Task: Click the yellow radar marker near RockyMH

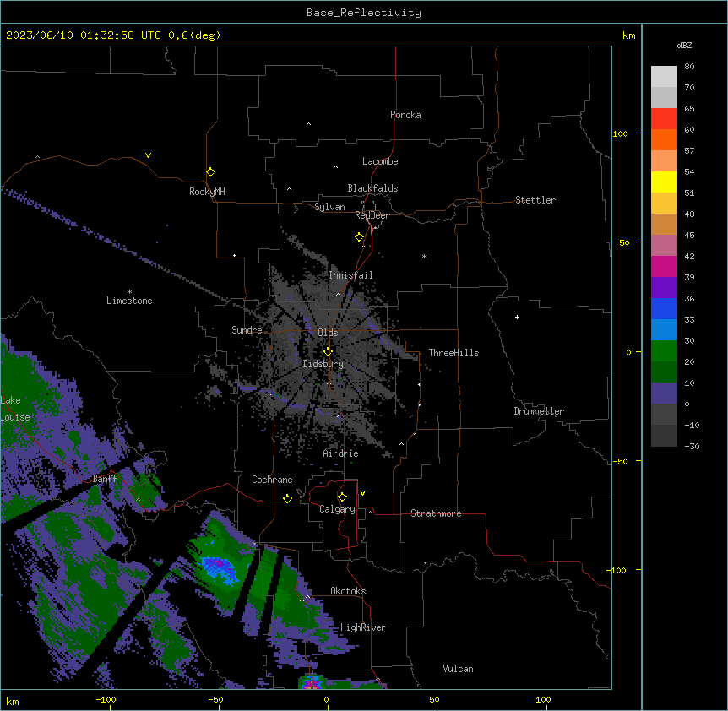Action: (210, 172)
